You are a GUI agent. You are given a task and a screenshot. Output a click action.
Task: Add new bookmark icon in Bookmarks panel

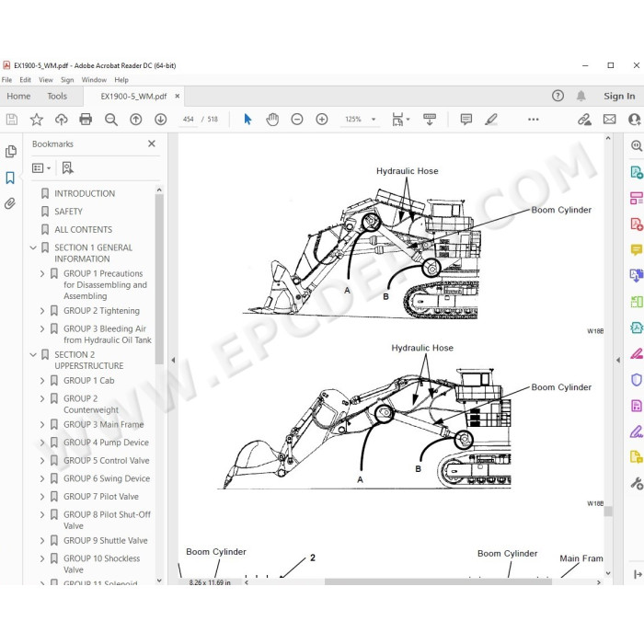tap(67, 168)
